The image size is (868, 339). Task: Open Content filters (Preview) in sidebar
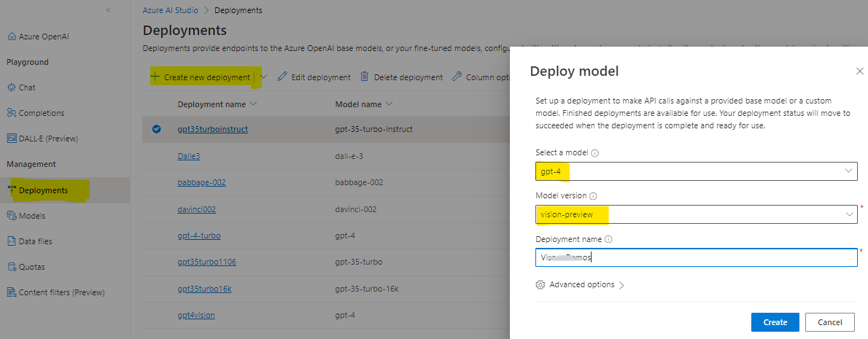[x=61, y=292]
